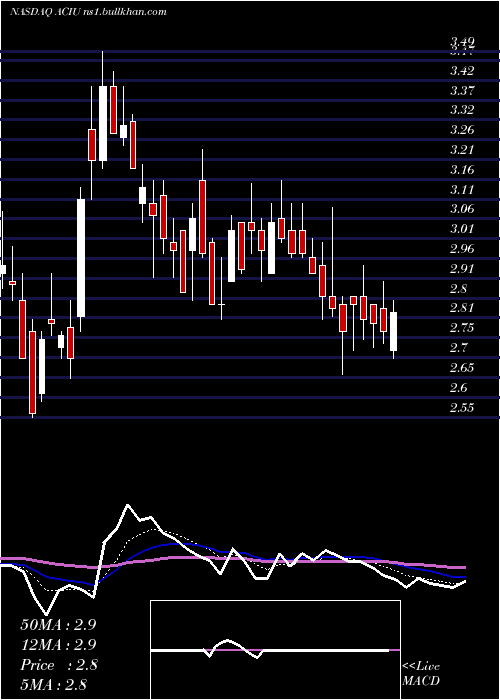Click the tall white candlestick rising to 3.11
The width and height of the screenshot is (500, 700).
click(81, 258)
